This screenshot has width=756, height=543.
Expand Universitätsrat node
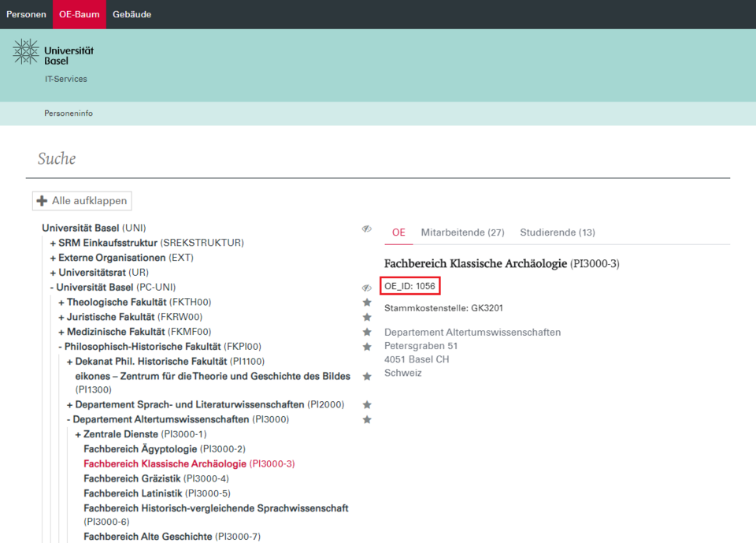[x=53, y=273]
